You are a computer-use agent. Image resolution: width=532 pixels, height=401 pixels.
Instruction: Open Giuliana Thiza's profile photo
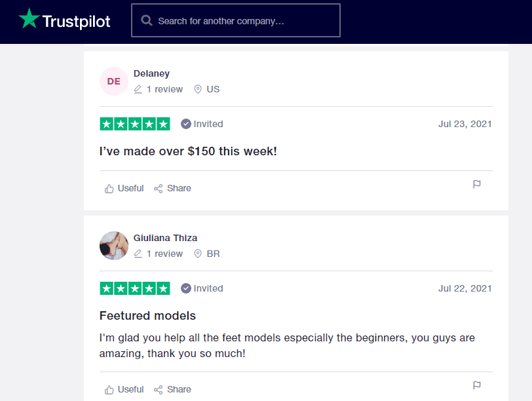coord(114,246)
